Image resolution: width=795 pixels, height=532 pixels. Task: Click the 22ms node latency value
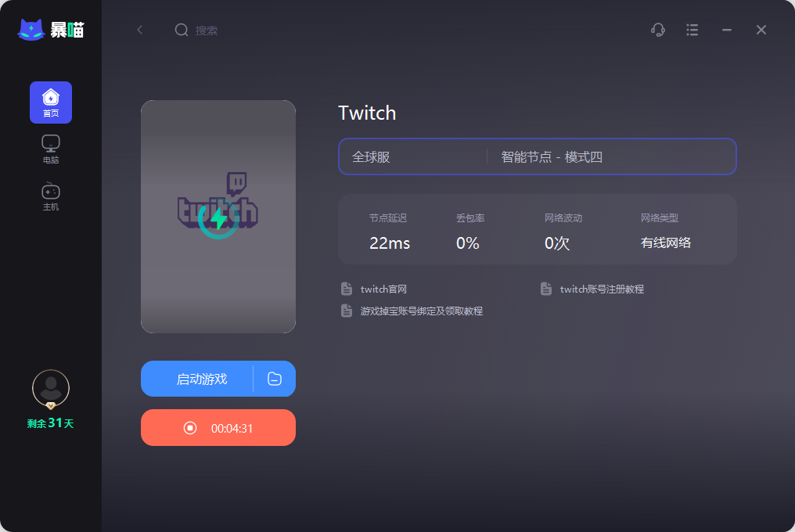(x=390, y=243)
